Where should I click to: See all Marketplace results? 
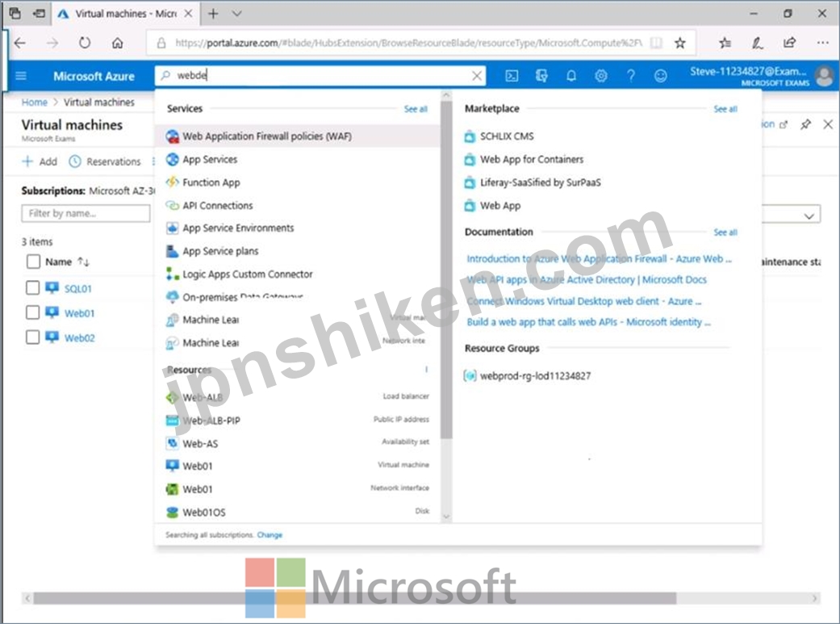tap(725, 109)
